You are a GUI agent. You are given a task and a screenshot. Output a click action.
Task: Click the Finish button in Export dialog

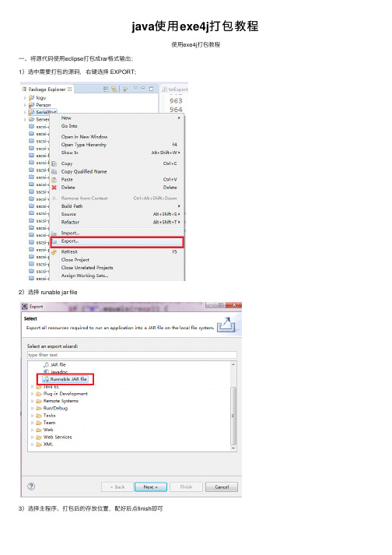pos(186,487)
